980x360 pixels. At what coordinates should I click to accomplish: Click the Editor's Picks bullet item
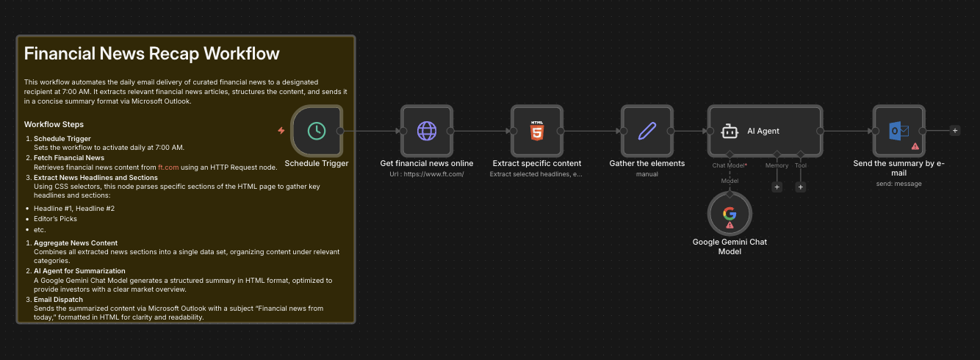click(x=55, y=219)
